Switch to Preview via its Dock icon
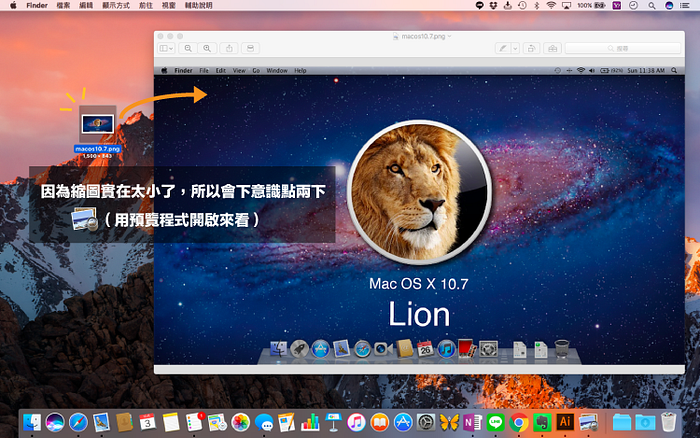This screenshot has height=438, width=700. point(589,422)
